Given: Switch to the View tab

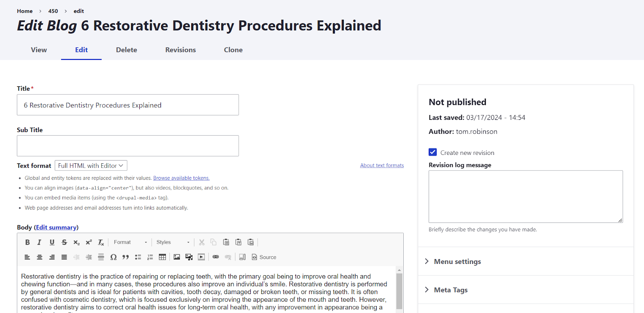Looking at the screenshot, I should coord(39,50).
